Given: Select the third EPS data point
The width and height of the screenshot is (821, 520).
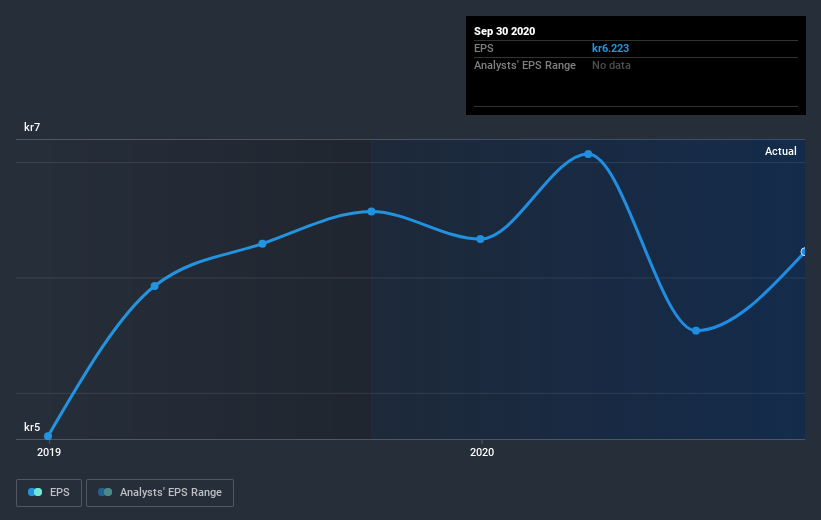Looking at the screenshot, I should point(262,244).
